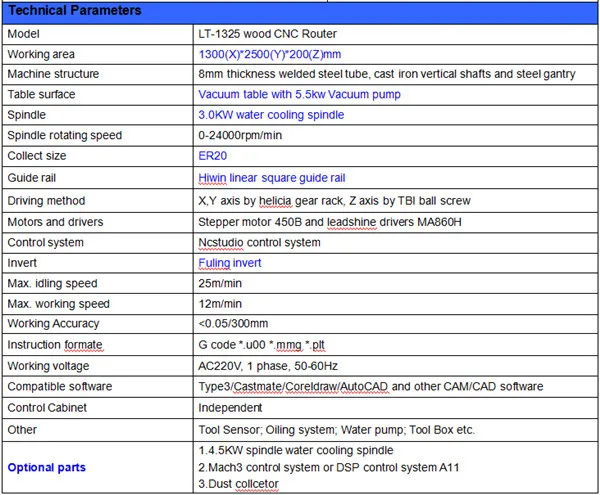Click the '<0.05/300mm' value
This screenshot has width=600, height=495.
tap(233, 324)
